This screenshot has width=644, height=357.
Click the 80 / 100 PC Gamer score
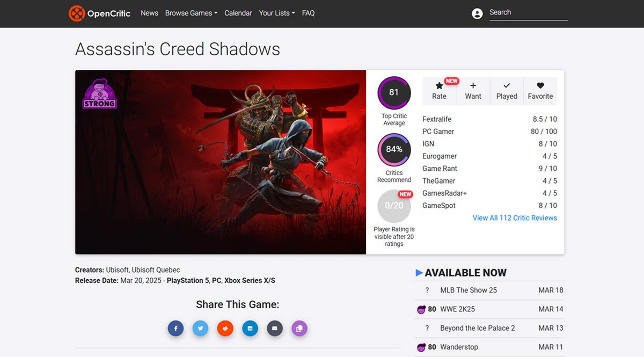(x=544, y=132)
